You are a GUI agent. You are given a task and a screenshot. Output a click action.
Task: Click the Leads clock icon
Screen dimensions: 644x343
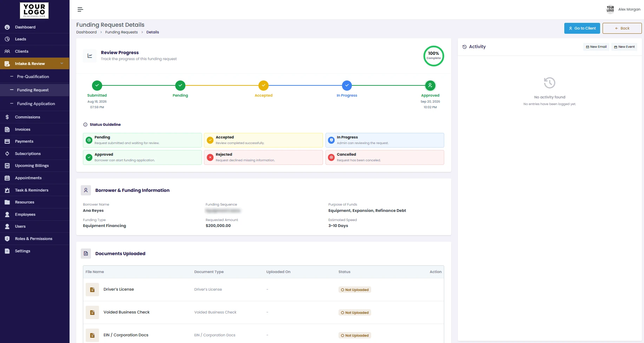click(x=7, y=39)
